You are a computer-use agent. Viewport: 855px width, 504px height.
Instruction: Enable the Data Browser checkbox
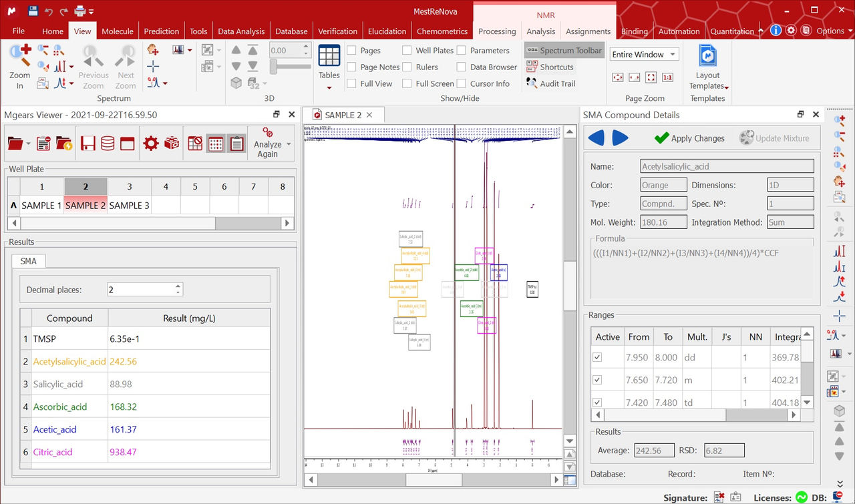click(461, 67)
